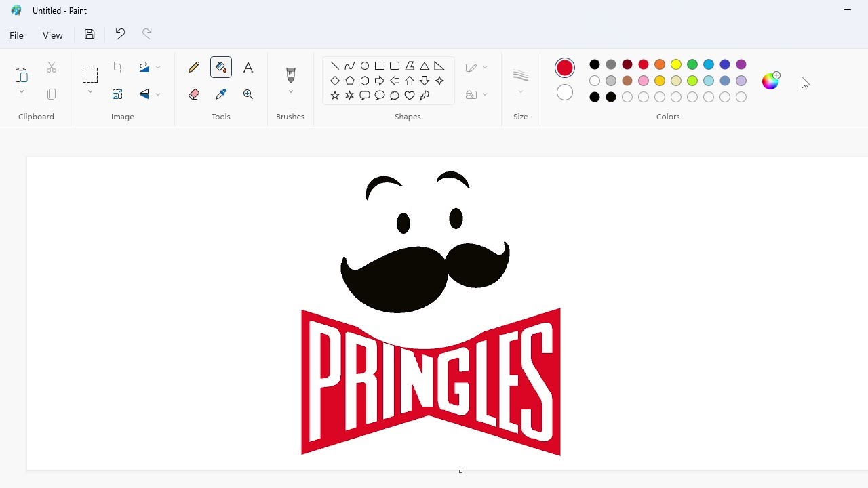Click the Paste clipboard icon

[22, 75]
